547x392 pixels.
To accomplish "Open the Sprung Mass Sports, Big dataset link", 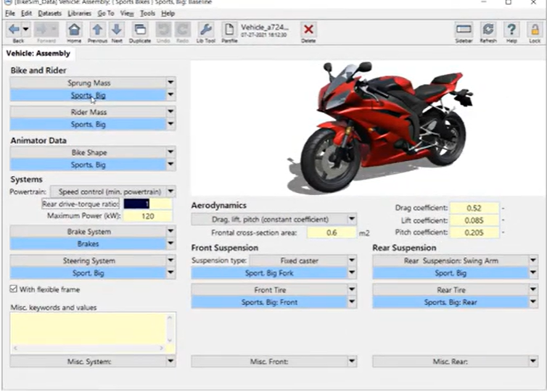I will pos(88,95).
